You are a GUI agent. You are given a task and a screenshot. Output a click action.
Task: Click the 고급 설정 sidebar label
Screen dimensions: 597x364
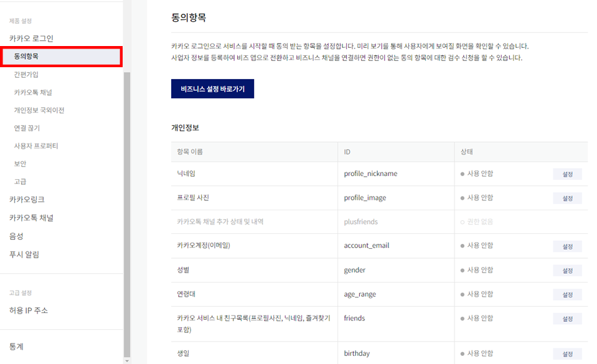21,293
